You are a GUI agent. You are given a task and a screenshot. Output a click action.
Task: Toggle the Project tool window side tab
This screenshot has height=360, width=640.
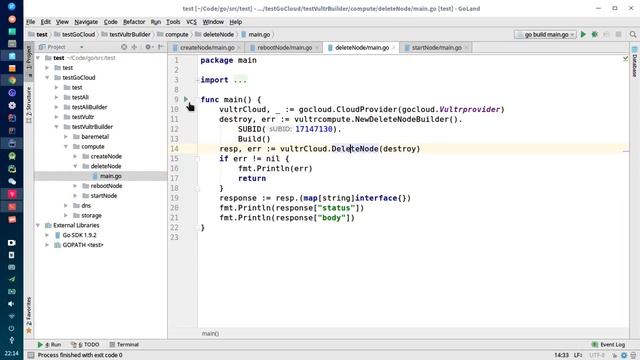click(x=29, y=61)
